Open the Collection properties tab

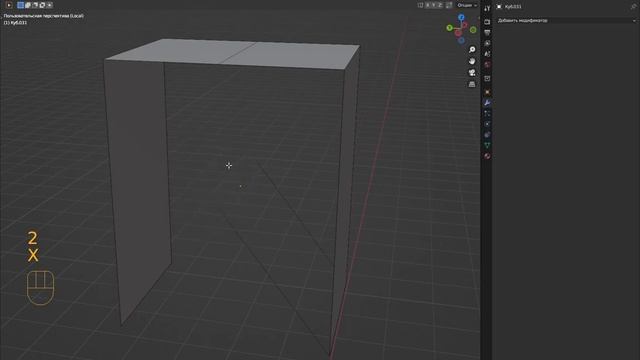[487, 78]
